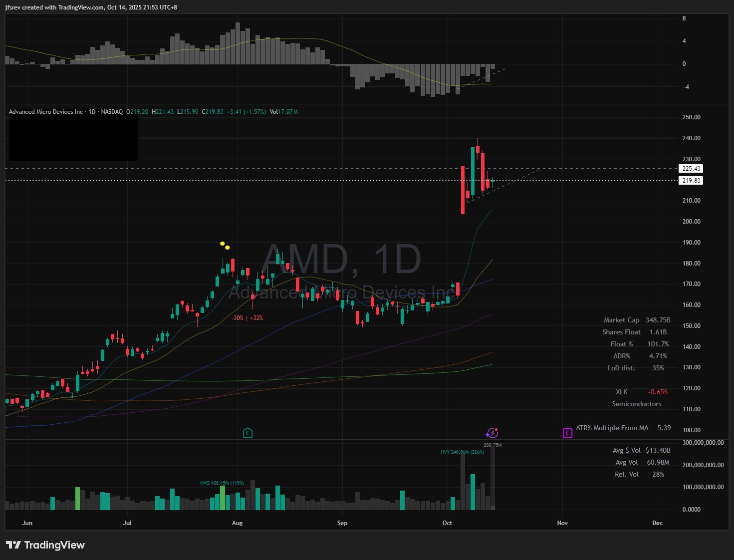Image resolution: width=734 pixels, height=560 pixels.
Task: Click the low value 'L215.90' in the legend
Action: coord(188,112)
